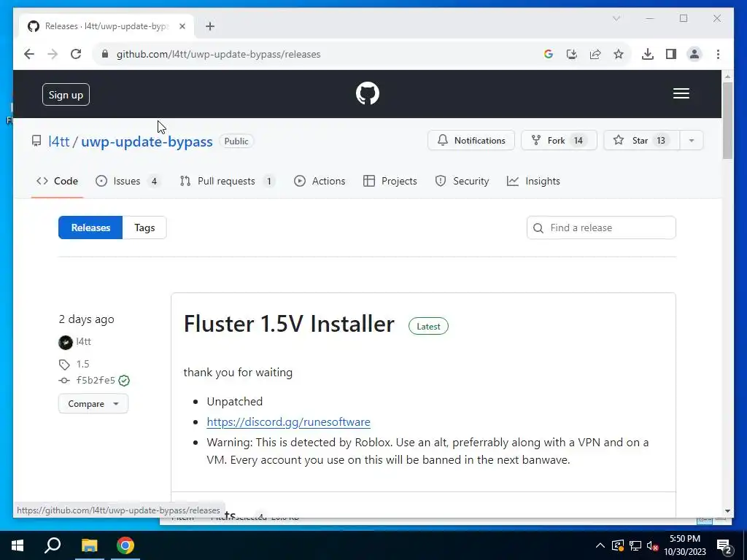Click Chrome icon in taskbar
This screenshot has height=560, width=747.
point(125,545)
